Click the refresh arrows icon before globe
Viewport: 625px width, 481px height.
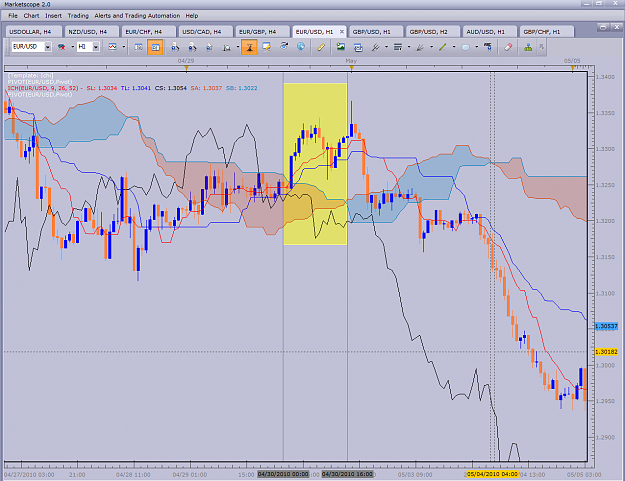tap(284, 47)
